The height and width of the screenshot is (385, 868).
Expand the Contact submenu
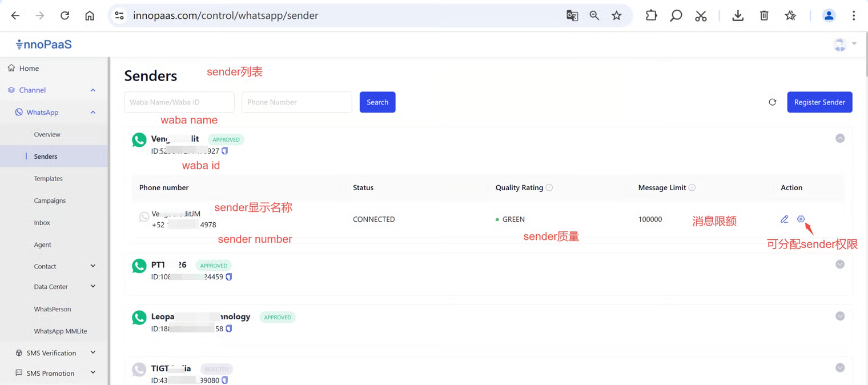93,266
